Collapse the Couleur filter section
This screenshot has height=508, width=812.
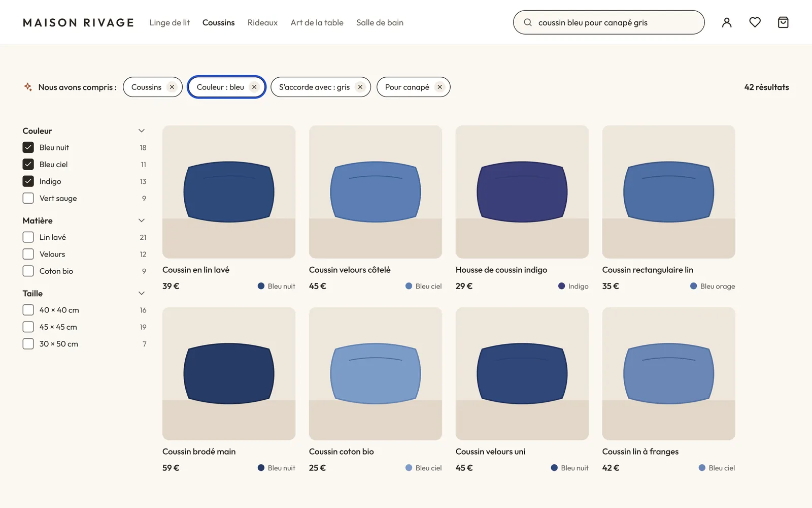142,131
